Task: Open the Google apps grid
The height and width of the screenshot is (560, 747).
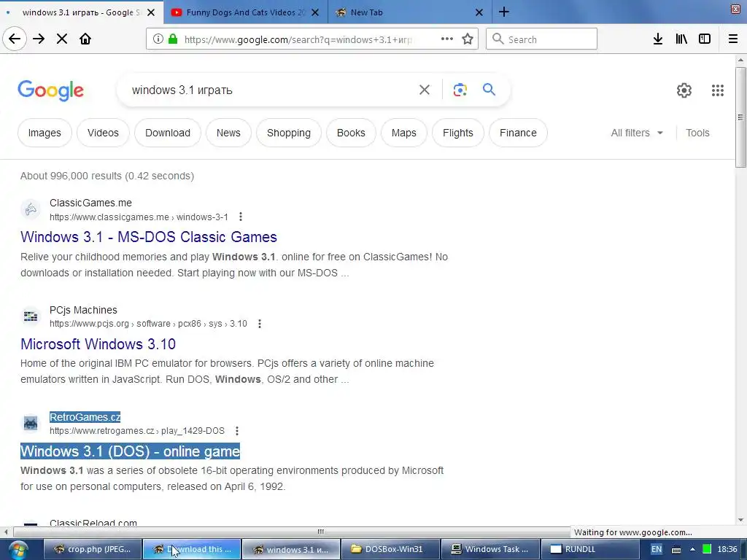Action: tap(718, 90)
